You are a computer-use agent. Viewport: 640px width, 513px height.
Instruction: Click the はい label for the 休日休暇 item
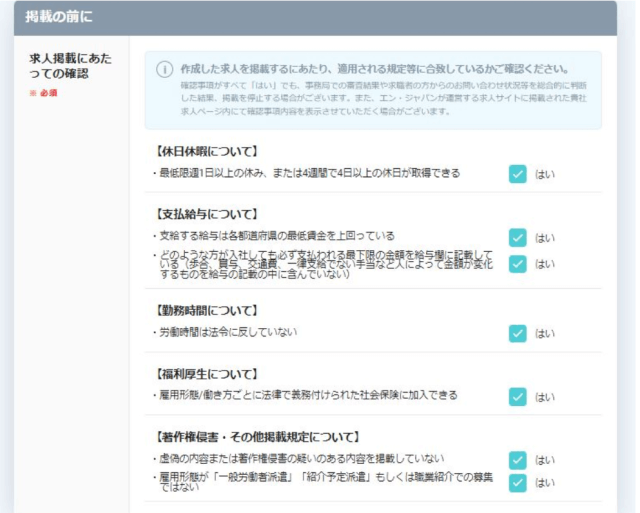tap(545, 175)
